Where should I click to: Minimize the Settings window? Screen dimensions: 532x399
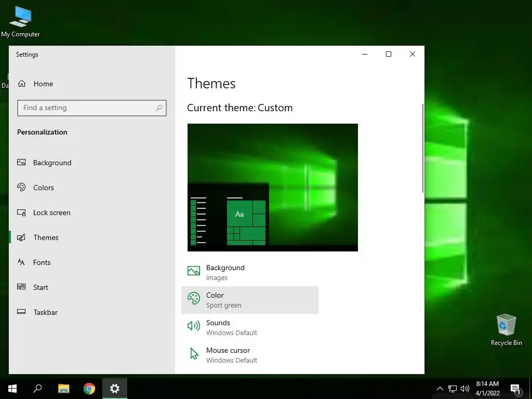coord(365,54)
